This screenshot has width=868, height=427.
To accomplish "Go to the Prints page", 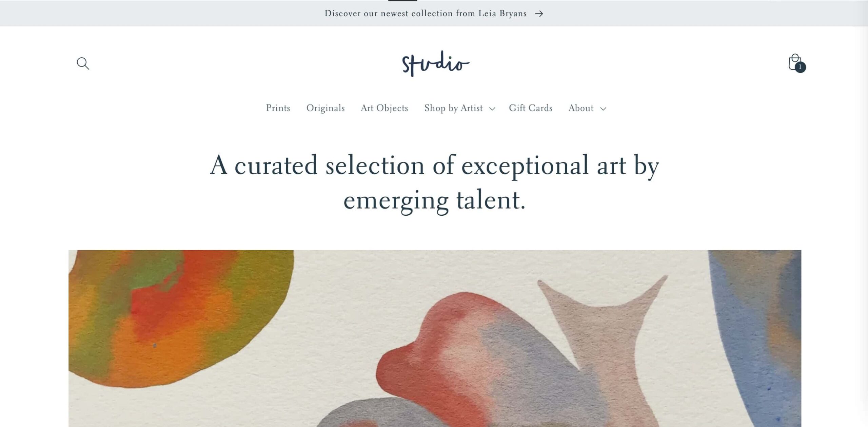I will 278,108.
